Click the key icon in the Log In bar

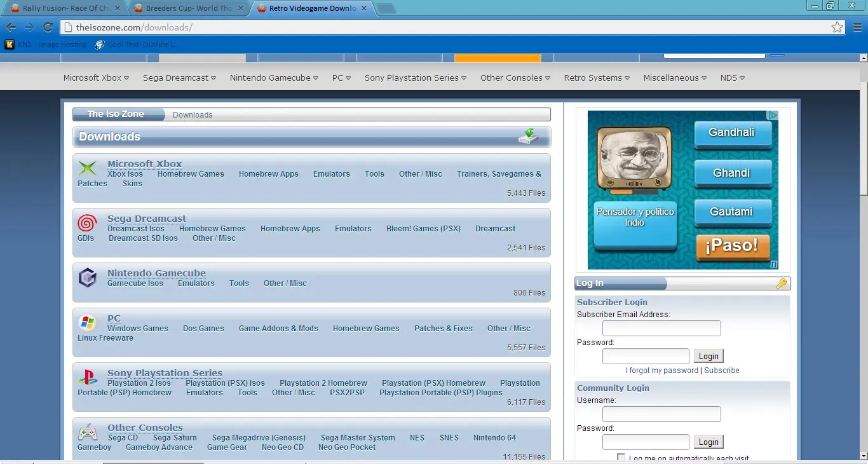782,283
